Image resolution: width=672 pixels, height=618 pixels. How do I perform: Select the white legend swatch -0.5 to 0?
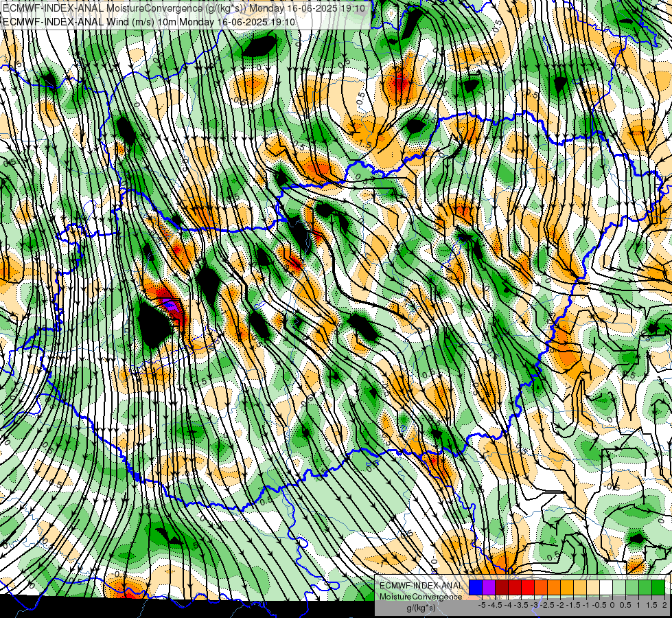coord(606,588)
